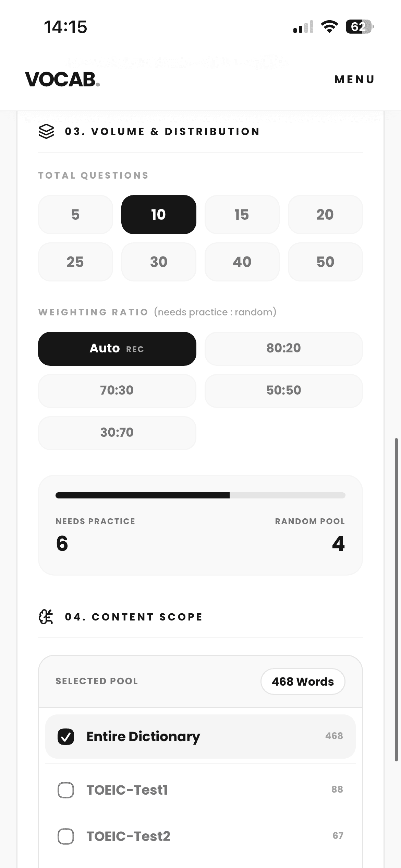Pick the 50:50 weighting ratio

pyautogui.click(x=283, y=390)
